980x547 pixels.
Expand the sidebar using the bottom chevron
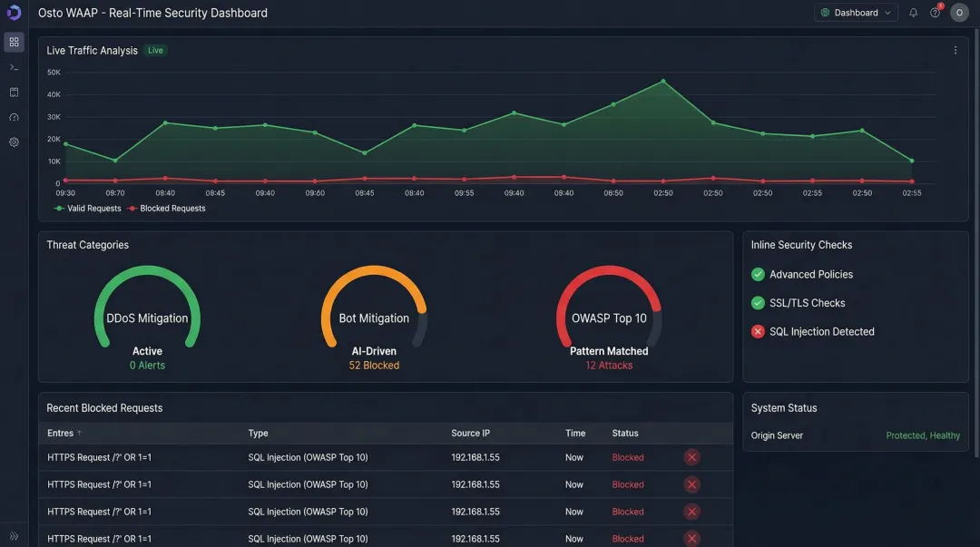click(13, 534)
